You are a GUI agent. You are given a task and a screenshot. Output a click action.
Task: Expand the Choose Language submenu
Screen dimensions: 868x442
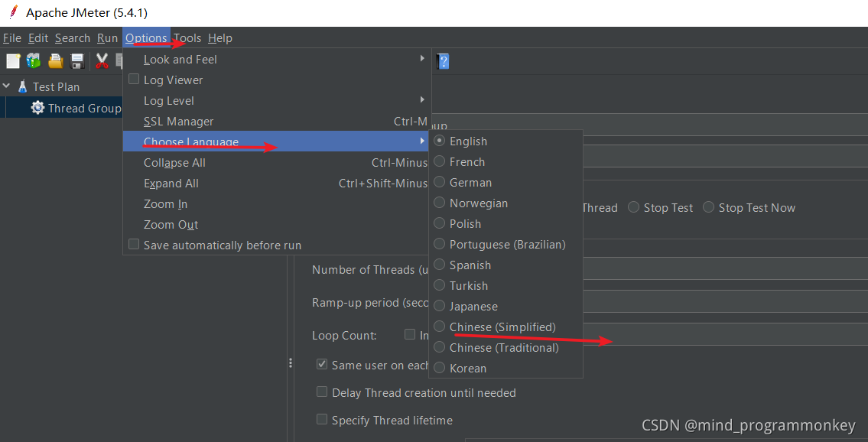point(277,141)
